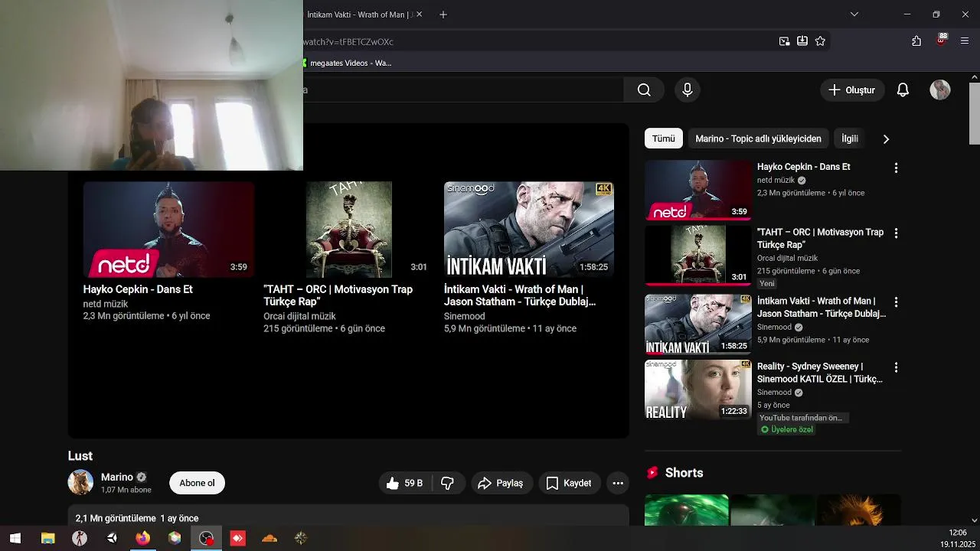
Task: Save video with the Kaydet button
Action: click(569, 483)
